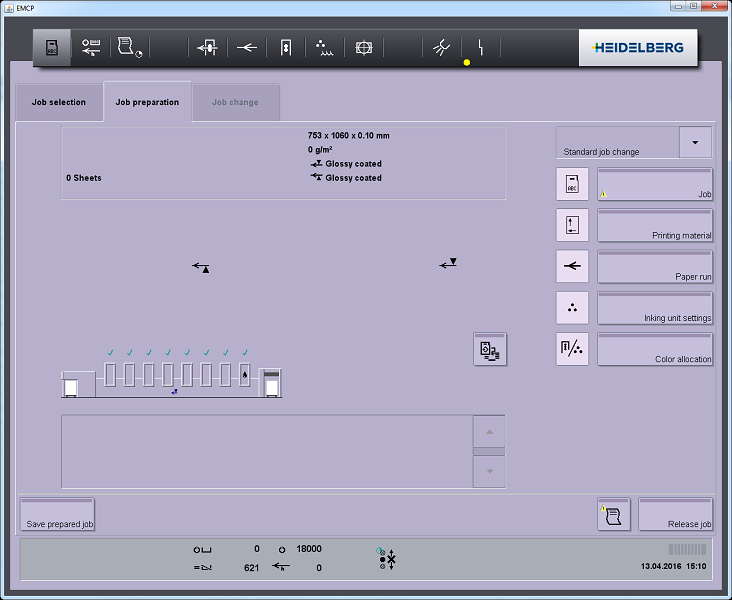Viewport: 732px width, 600px height.
Task: Toggle the fourth printing unit in the diagram
Action: [168, 375]
